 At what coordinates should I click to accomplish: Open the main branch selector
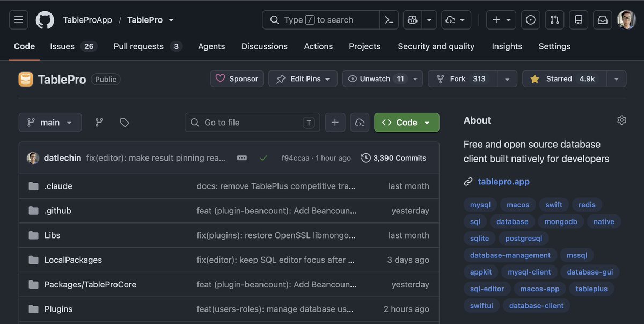[50, 123]
